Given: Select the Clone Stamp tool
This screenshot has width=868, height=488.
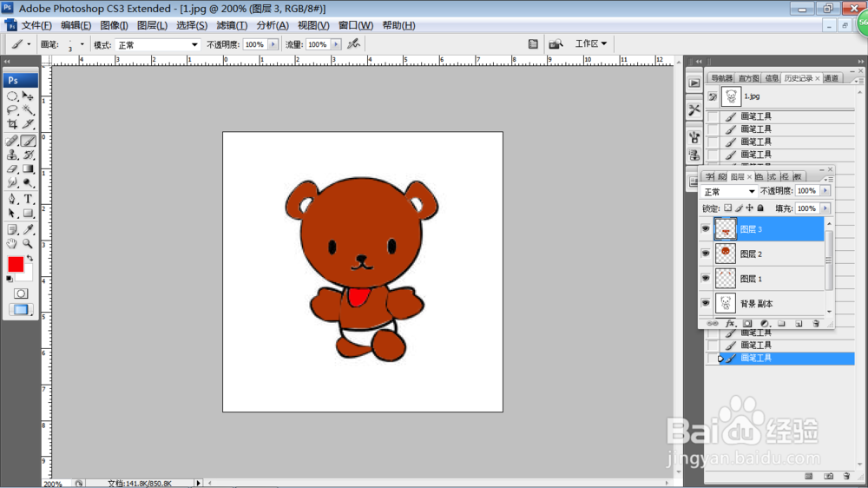Looking at the screenshot, I should (x=12, y=155).
